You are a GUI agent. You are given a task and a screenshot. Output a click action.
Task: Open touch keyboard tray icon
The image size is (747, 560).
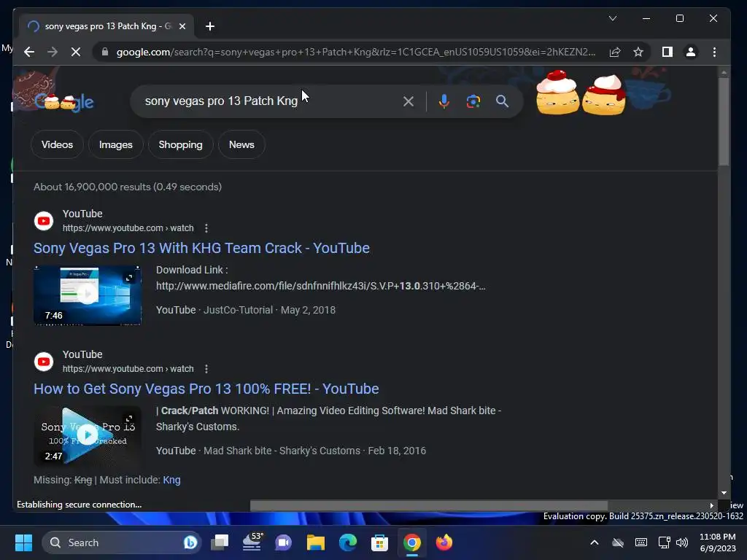tap(641, 542)
